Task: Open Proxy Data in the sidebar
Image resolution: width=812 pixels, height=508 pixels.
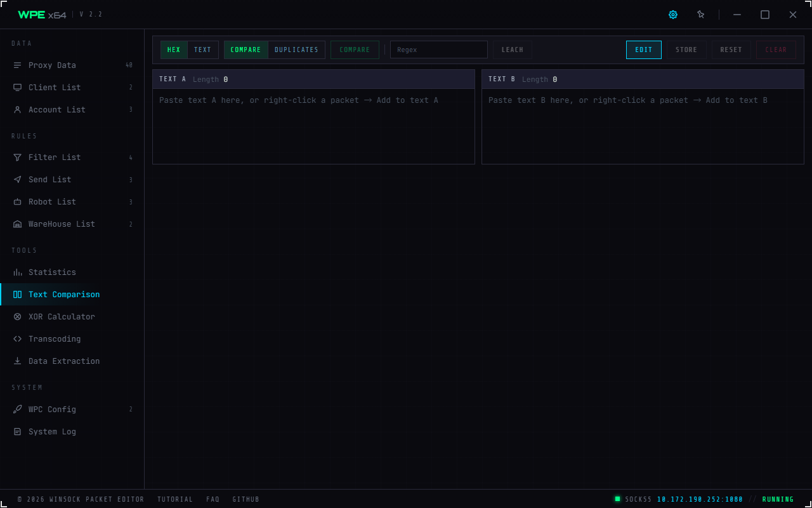Action: [x=72, y=65]
